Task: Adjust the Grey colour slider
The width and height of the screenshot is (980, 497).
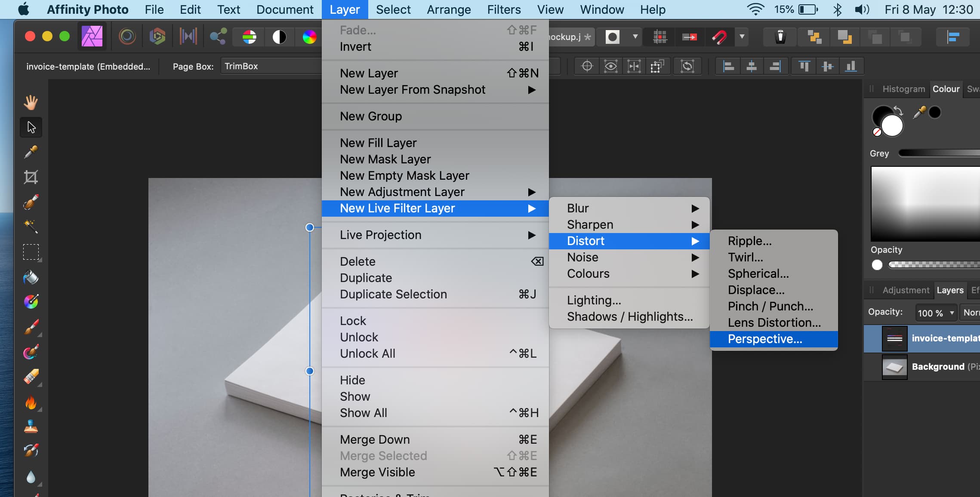Action: tap(940, 153)
